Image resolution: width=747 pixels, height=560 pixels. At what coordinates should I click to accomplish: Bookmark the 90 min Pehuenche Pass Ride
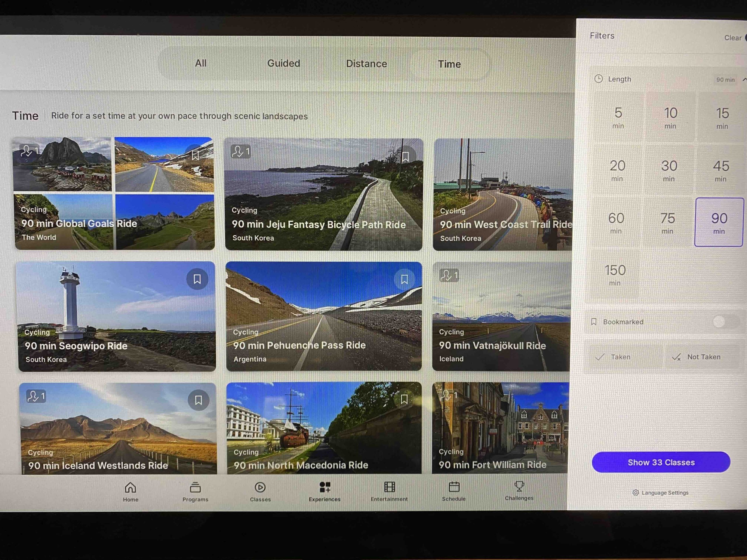(404, 279)
